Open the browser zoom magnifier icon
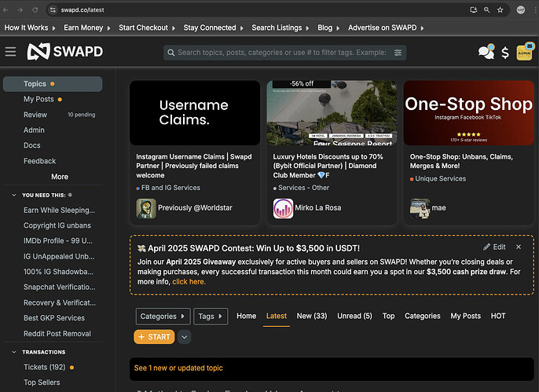 [487, 10]
